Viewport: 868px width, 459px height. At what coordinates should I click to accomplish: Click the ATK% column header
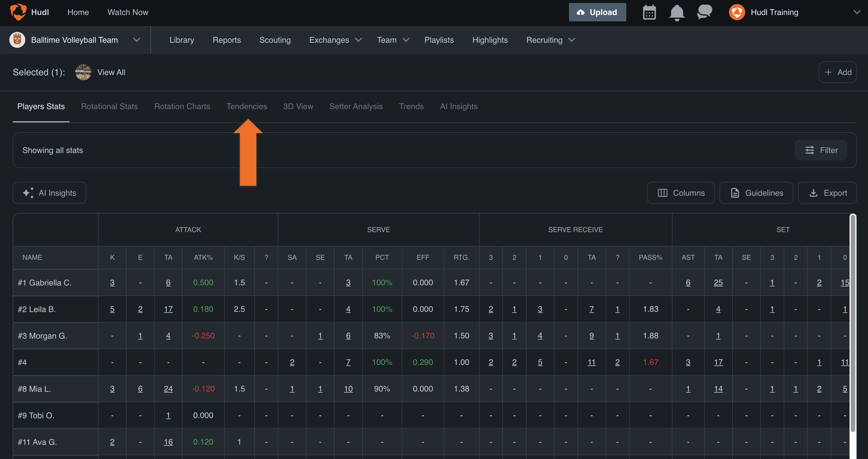tap(203, 257)
